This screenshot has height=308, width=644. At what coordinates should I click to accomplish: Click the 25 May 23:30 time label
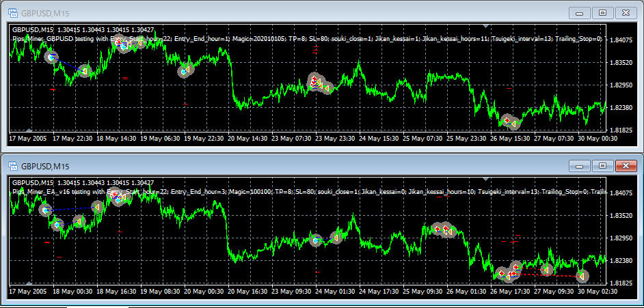click(x=468, y=139)
